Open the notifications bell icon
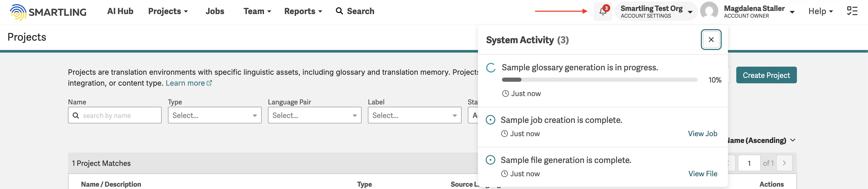 tap(603, 11)
